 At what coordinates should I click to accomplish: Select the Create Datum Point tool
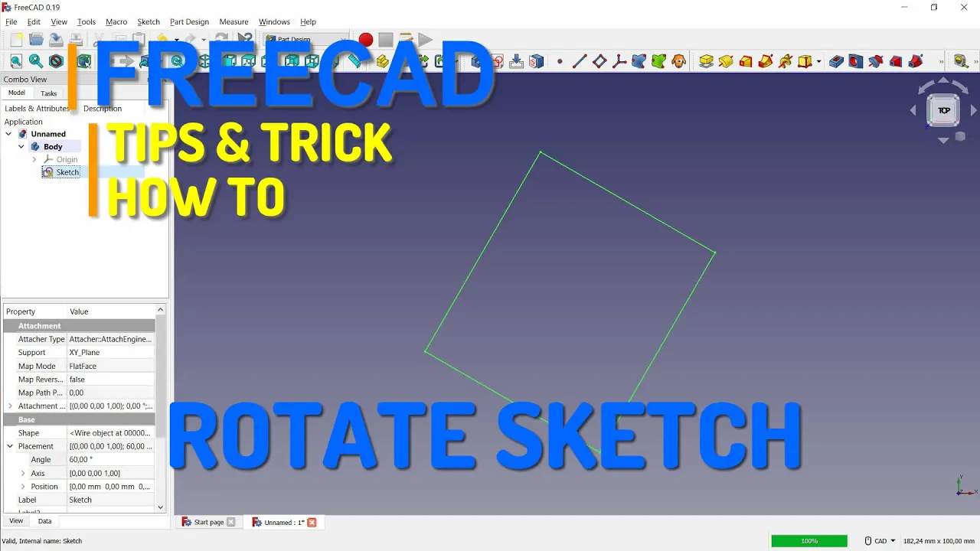tap(560, 61)
